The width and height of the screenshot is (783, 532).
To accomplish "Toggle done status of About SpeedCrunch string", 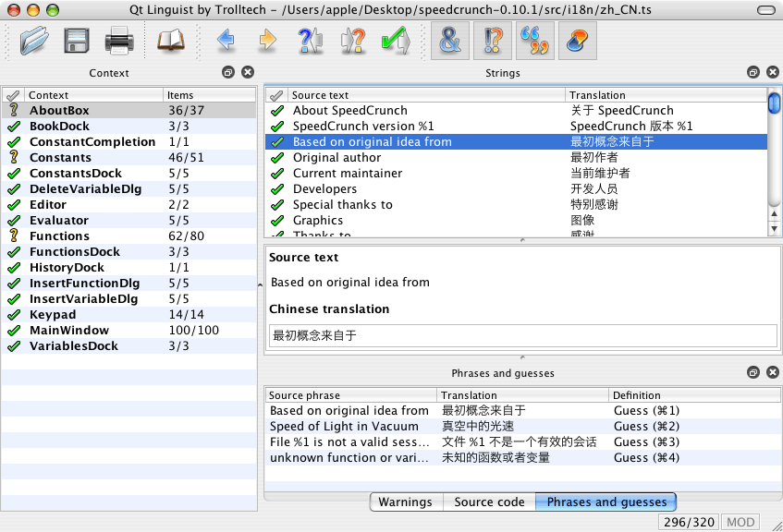I will click(x=277, y=110).
